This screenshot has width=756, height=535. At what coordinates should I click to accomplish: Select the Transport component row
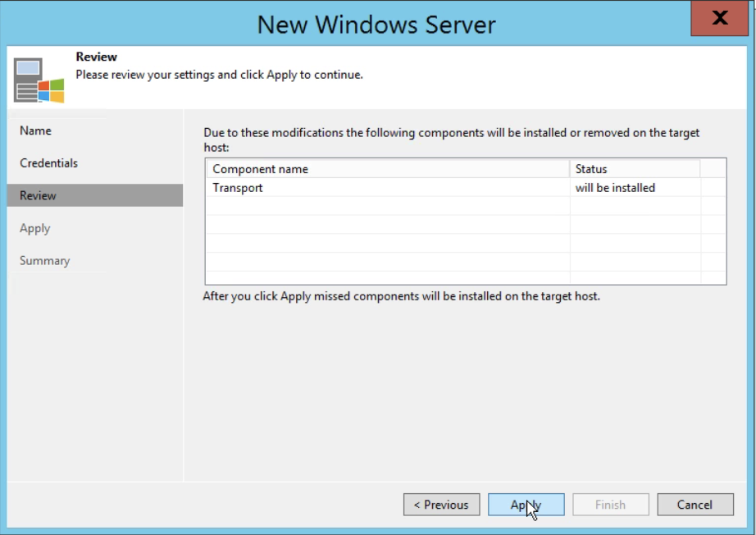466,188
